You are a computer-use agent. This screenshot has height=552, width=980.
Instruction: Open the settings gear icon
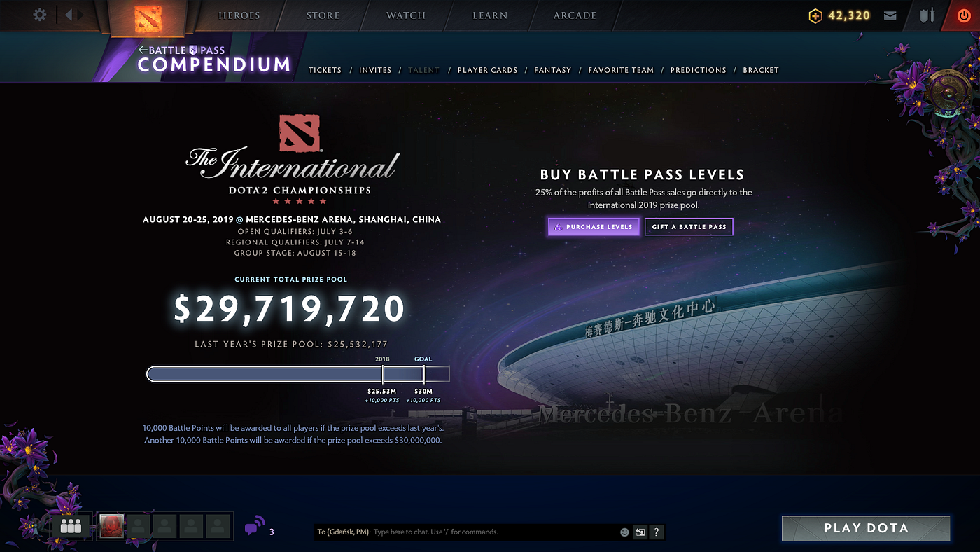(x=40, y=15)
